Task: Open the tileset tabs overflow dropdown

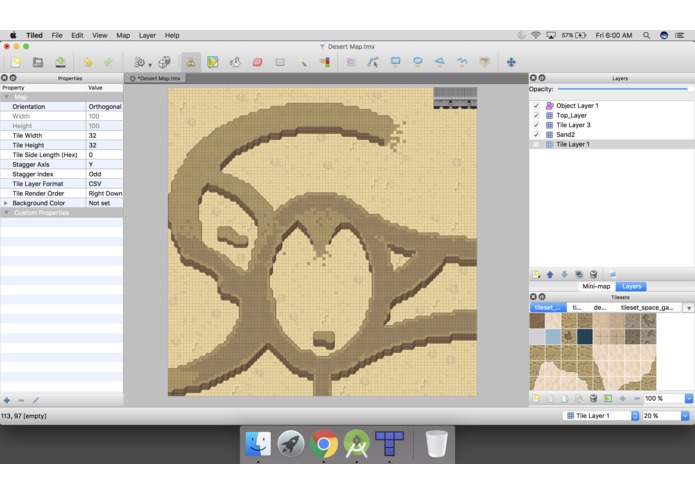Action: 689,307
